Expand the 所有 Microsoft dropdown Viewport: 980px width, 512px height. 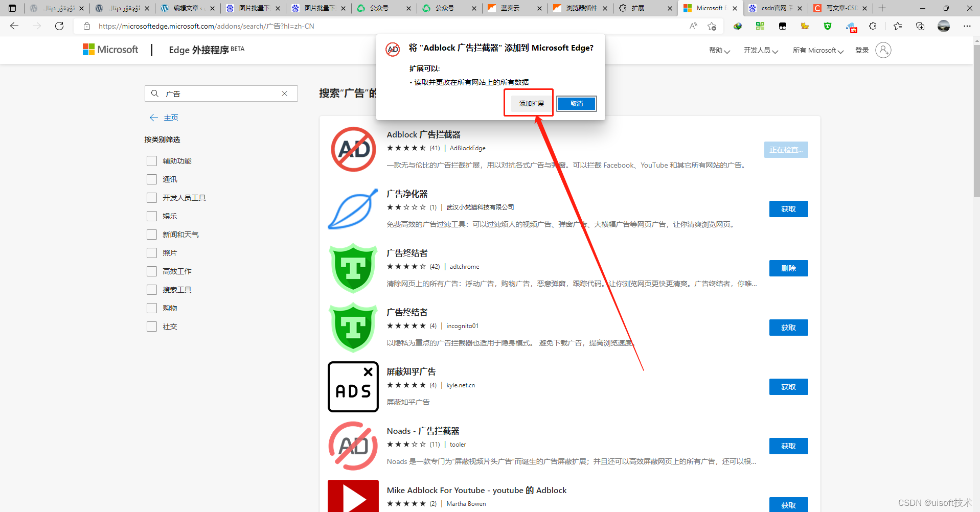[x=818, y=50]
